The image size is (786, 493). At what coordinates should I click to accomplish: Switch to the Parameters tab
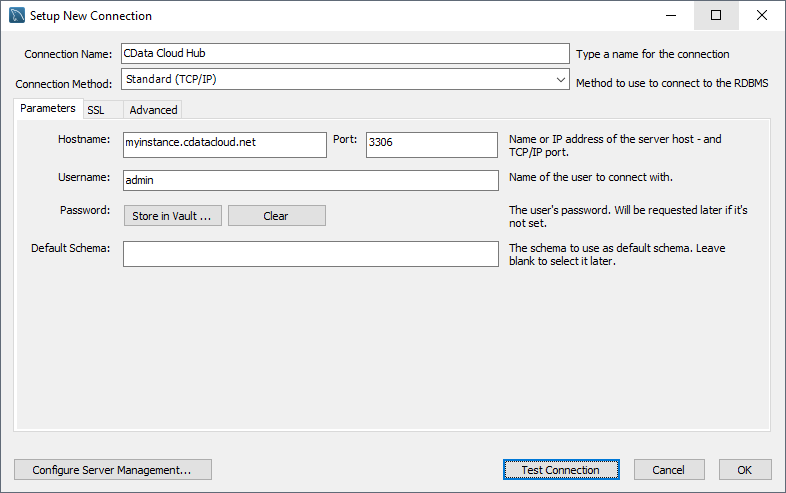(x=47, y=109)
